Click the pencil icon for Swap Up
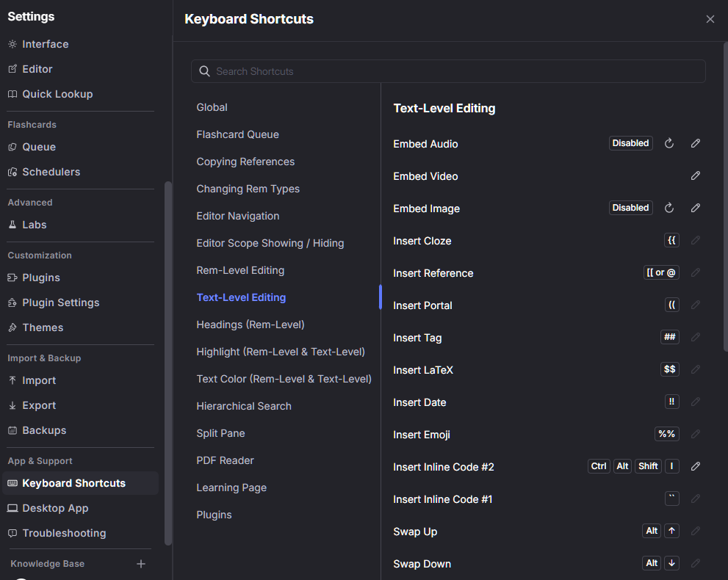728x580 pixels. 695,531
